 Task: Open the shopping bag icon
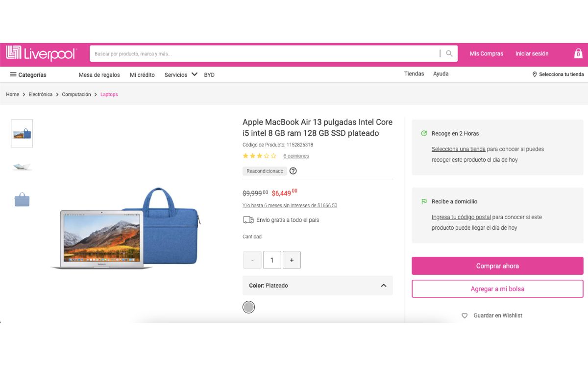tap(578, 53)
